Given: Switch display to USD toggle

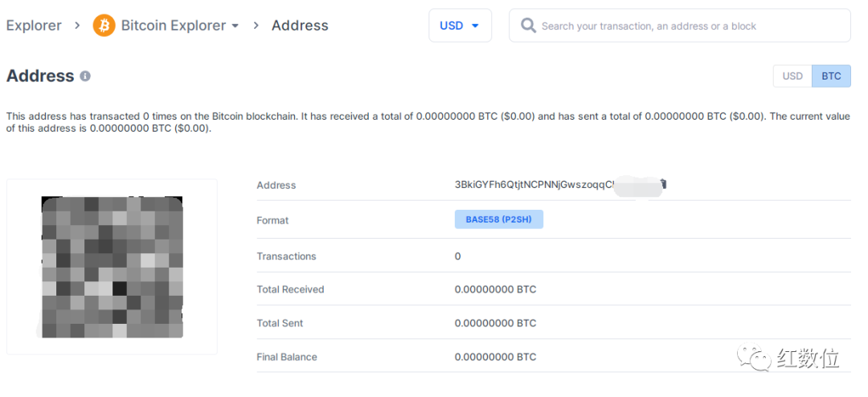Looking at the screenshot, I should click(792, 76).
